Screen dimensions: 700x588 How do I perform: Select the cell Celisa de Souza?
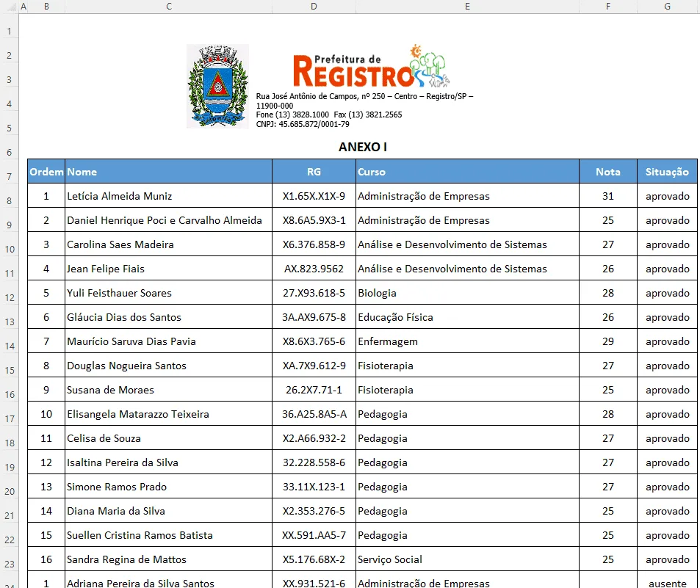tap(169, 438)
